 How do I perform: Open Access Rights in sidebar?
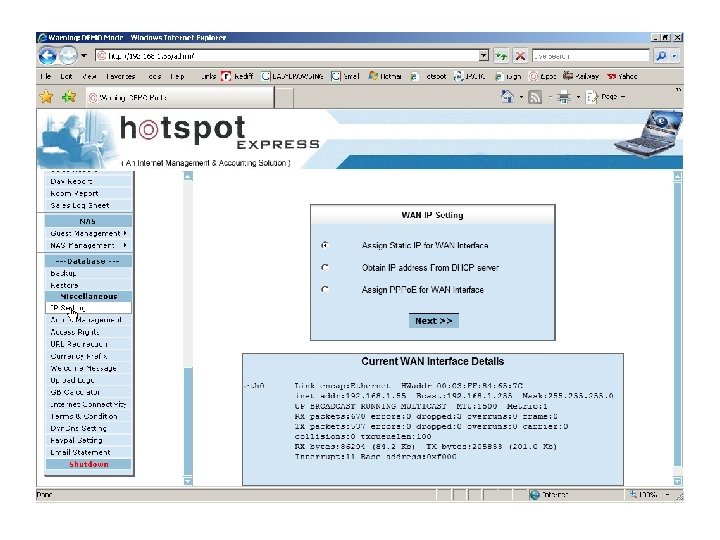coord(89,332)
